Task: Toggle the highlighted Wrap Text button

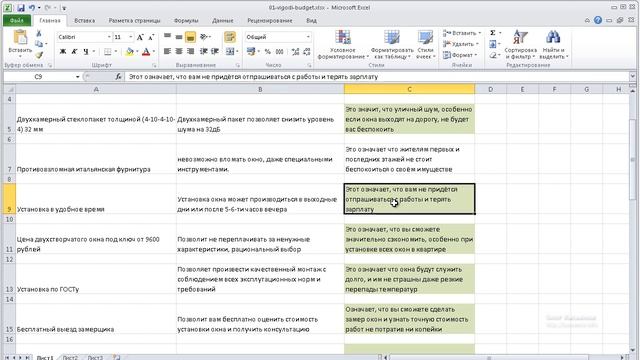Action: click(230, 37)
